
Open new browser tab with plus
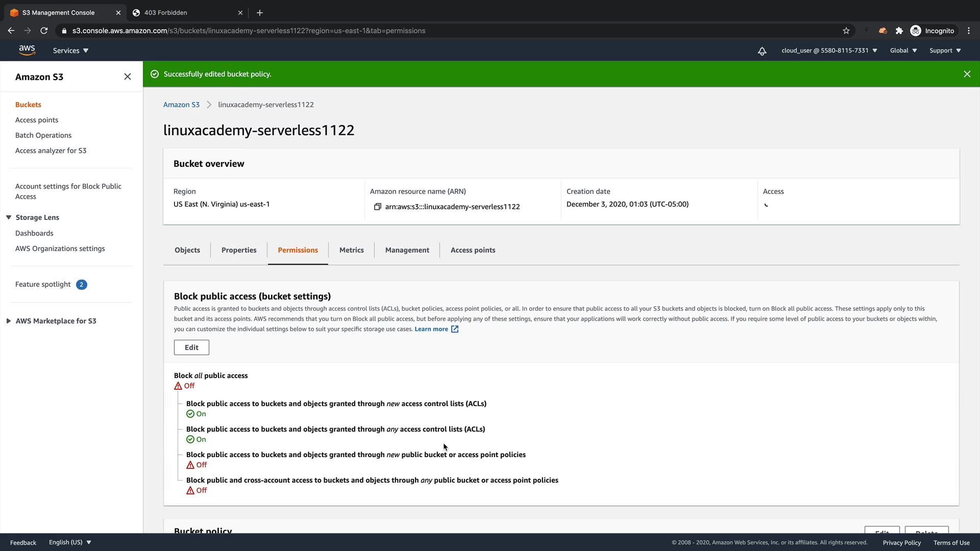(259, 13)
